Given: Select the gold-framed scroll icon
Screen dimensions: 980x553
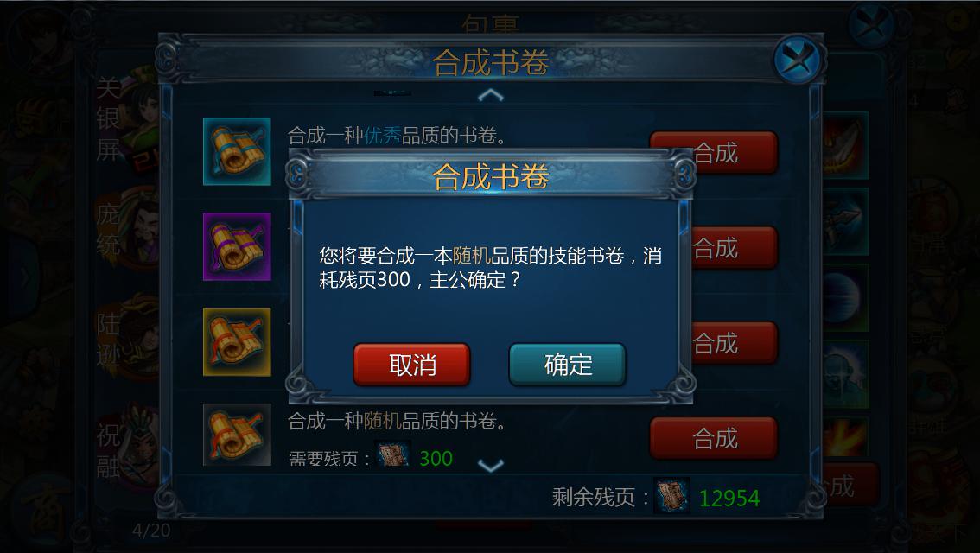Looking at the screenshot, I should pos(237,342).
